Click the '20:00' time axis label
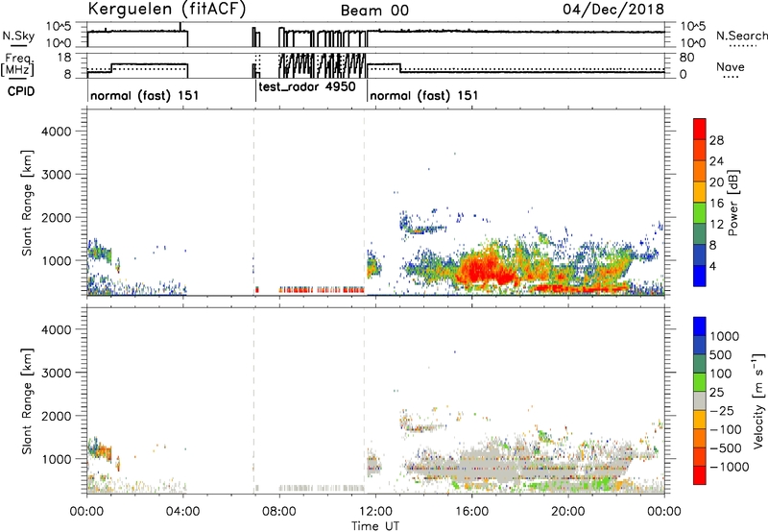Screen dimensions: 768x532 (567, 512)
